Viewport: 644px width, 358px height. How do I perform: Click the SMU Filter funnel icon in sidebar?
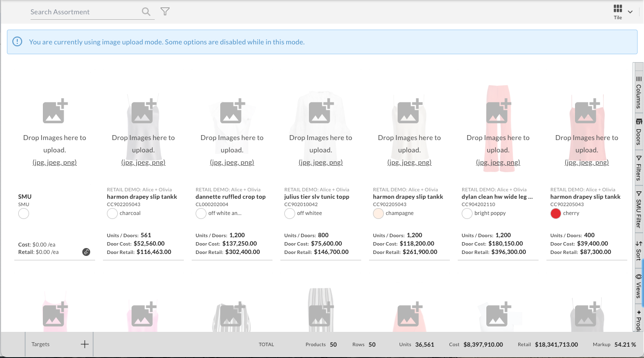(x=639, y=193)
